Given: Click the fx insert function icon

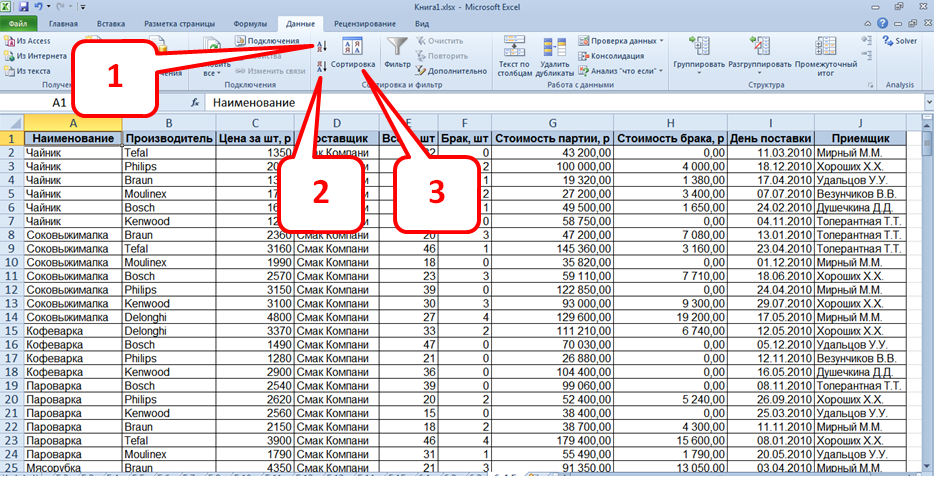Looking at the screenshot, I should [x=196, y=103].
